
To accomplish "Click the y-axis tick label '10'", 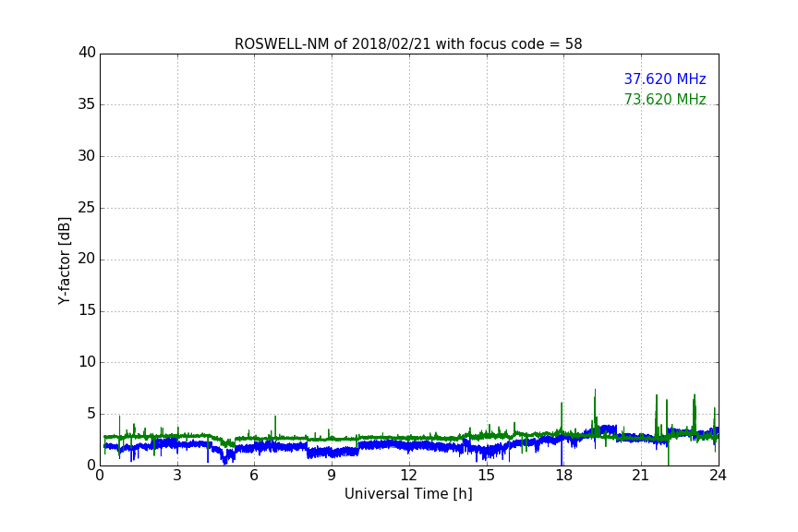I will [87, 362].
